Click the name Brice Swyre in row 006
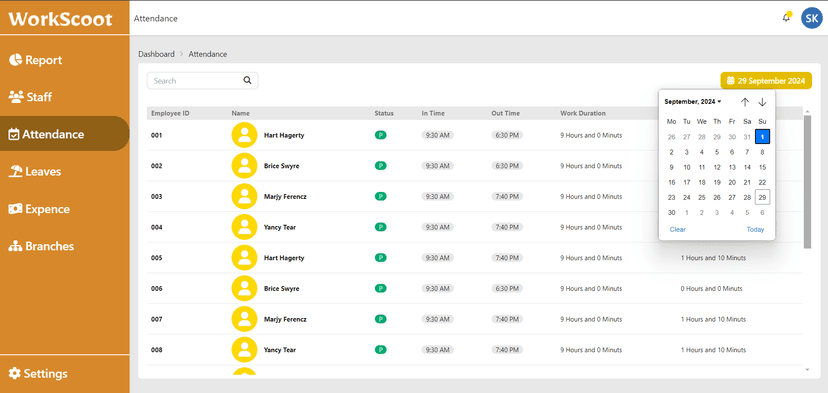828x393 pixels. click(x=281, y=288)
